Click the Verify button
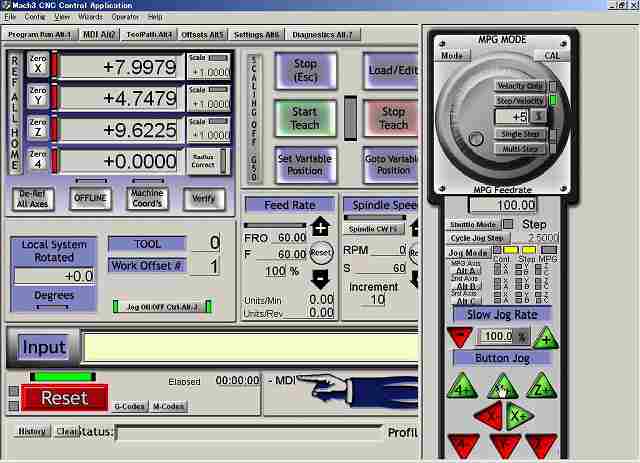Screen dimensions: 640x463 204,199
